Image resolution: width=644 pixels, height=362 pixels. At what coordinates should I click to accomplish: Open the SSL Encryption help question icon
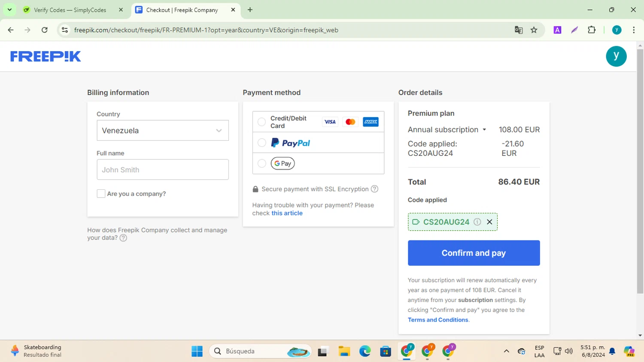374,189
